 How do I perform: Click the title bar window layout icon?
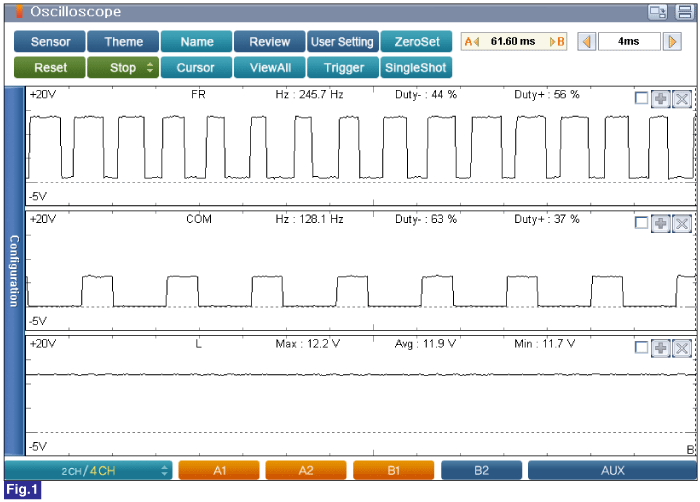pos(684,12)
